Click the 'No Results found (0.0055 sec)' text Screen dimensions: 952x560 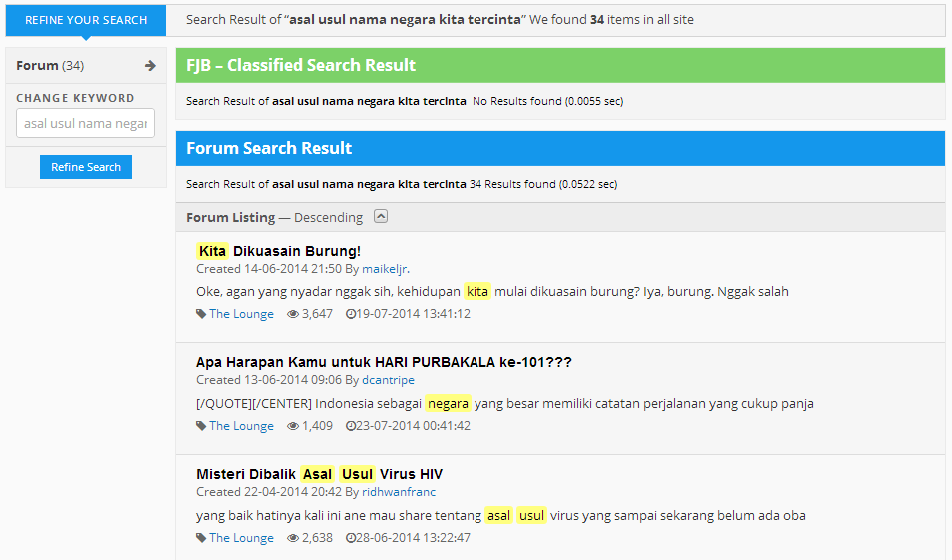547,101
